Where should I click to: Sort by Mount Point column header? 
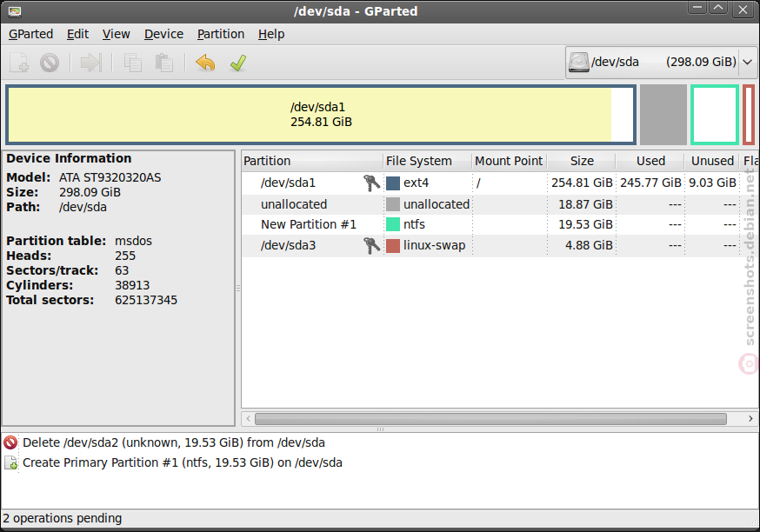click(x=509, y=161)
